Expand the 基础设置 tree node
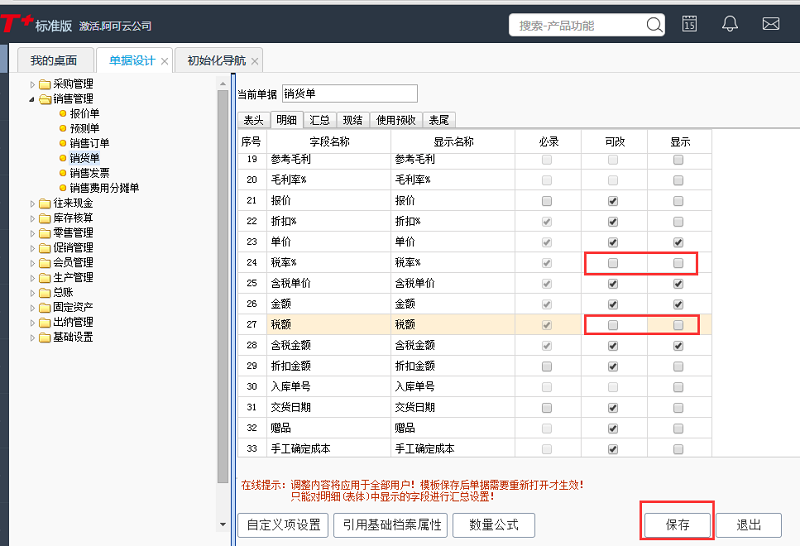Viewport: 800px width, 546px height. 32,337
